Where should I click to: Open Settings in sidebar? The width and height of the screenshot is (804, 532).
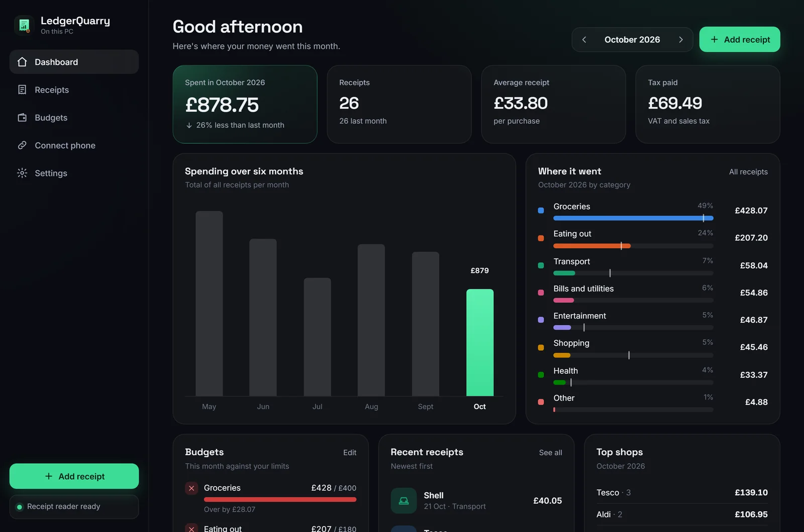pos(74,173)
